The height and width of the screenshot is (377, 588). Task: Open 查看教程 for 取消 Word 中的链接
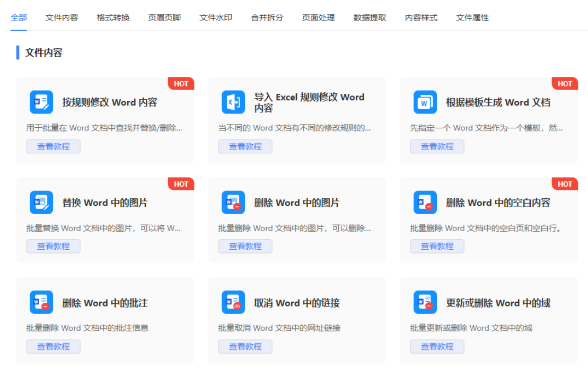[245, 346]
